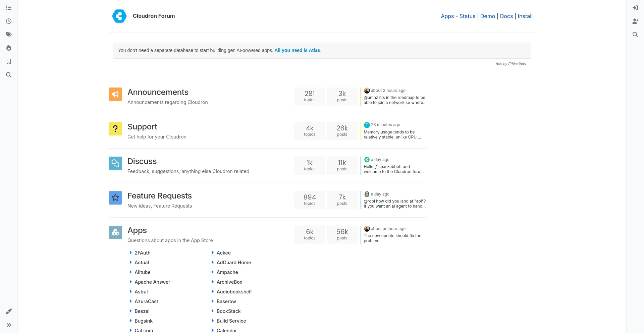Open the Feature Requests category
Image resolution: width=644 pixels, height=333 pixels.
coord(160,196)
